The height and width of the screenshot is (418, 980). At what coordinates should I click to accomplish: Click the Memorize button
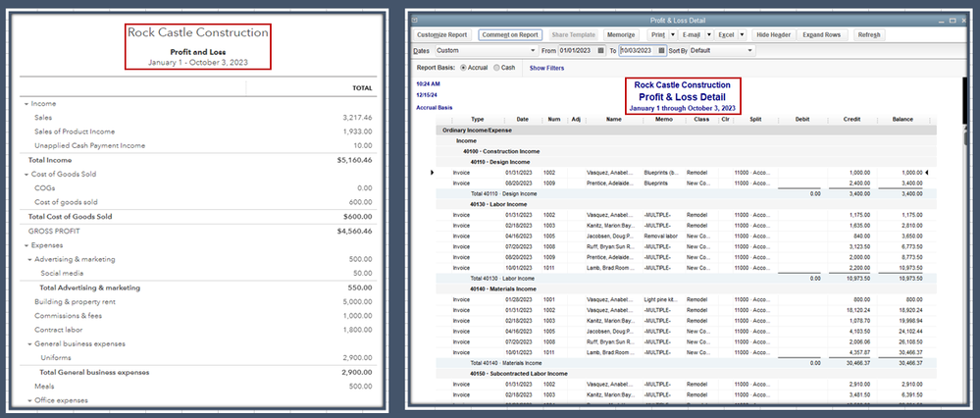tap(621, 35)
